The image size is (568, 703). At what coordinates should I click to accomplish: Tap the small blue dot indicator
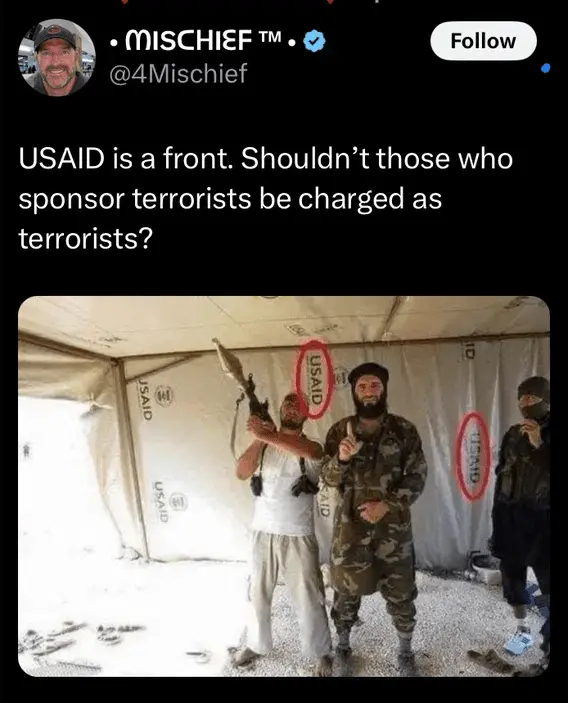[x=545, y=68]
